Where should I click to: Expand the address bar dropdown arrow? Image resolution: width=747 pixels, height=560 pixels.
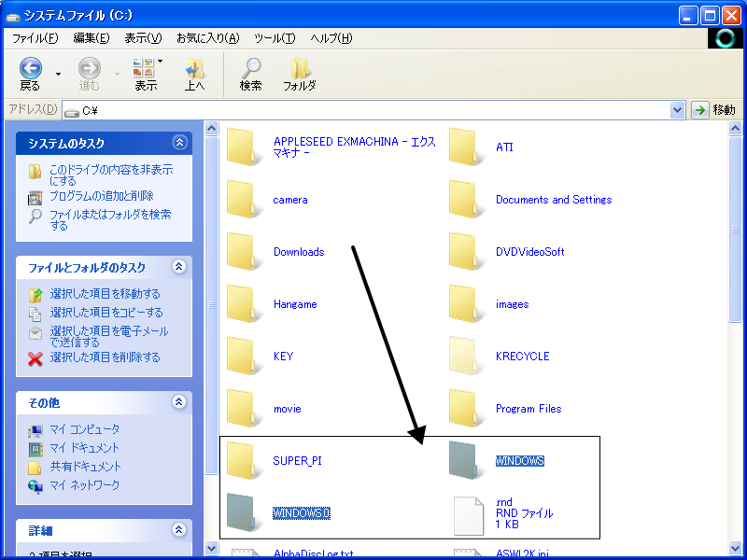[x=677, y=110]
